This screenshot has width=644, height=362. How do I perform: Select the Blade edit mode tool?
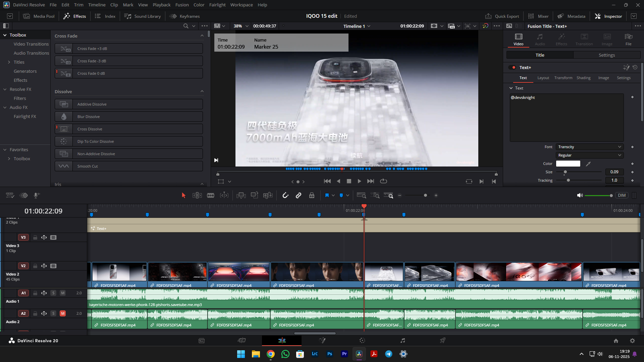tap(211, 195)
